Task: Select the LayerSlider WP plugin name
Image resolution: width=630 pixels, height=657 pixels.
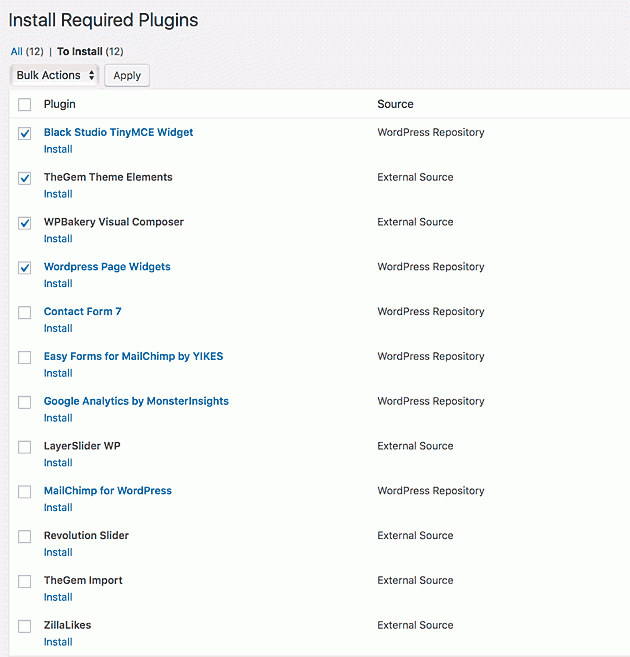Action: click(82, 446)
